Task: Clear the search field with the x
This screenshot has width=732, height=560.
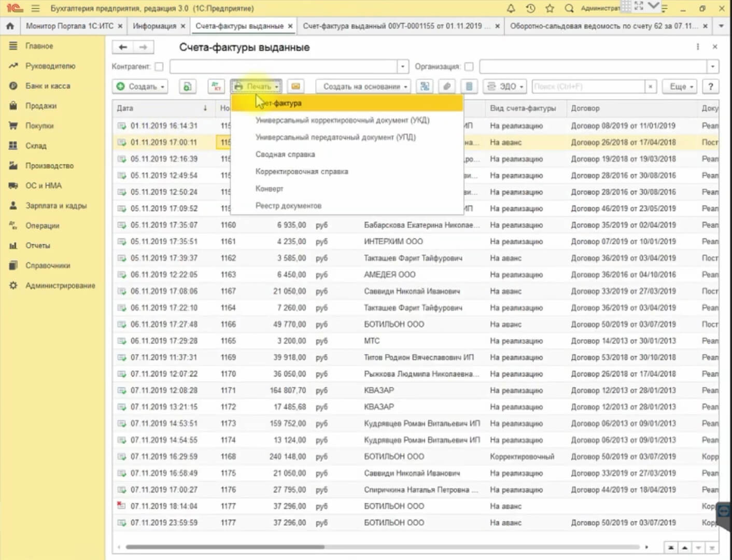Action: (x=651, y=87)
